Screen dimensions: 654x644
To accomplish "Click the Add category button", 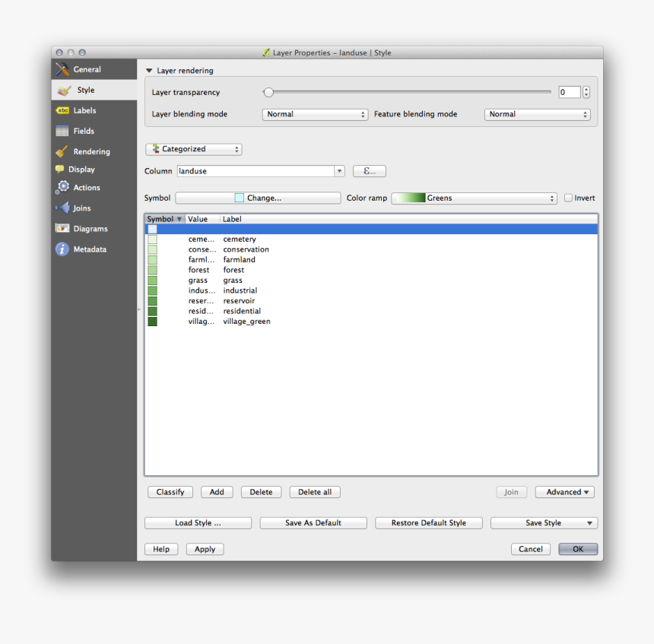I will (x=217, y=492).
